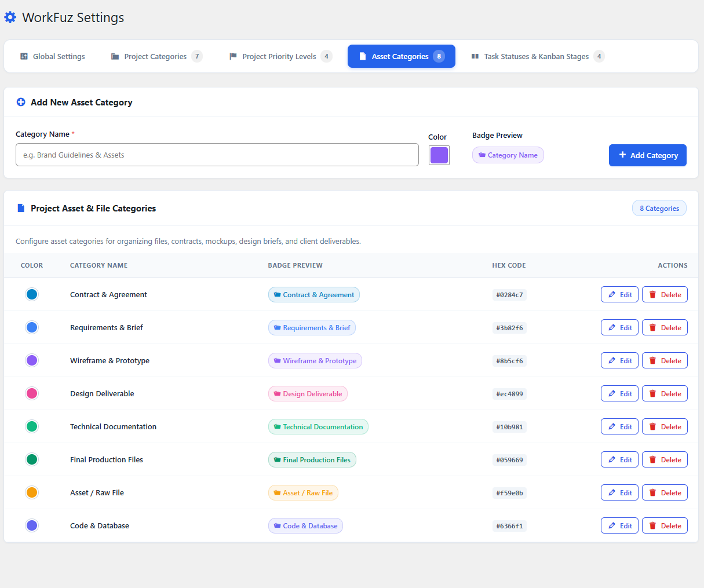The image size is (704, 588).
Task: Edit the Design Deliverable category
Action: point(620,393)
